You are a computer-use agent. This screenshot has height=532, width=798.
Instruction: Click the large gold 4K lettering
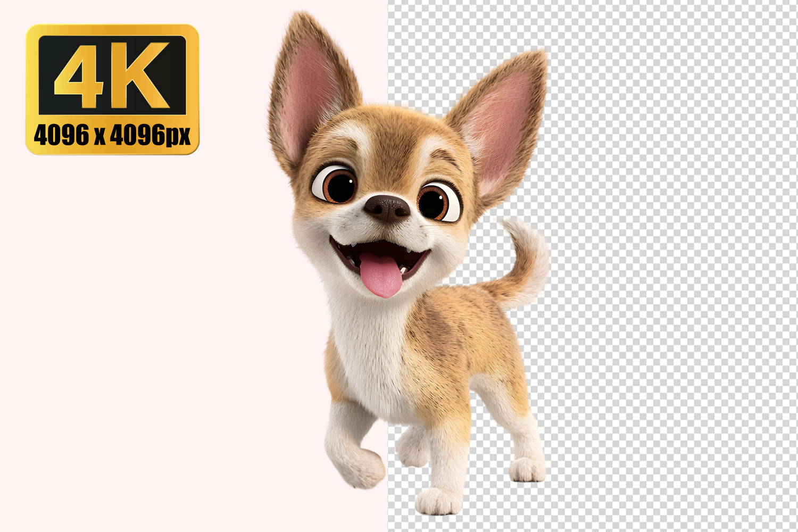point(112,76)
